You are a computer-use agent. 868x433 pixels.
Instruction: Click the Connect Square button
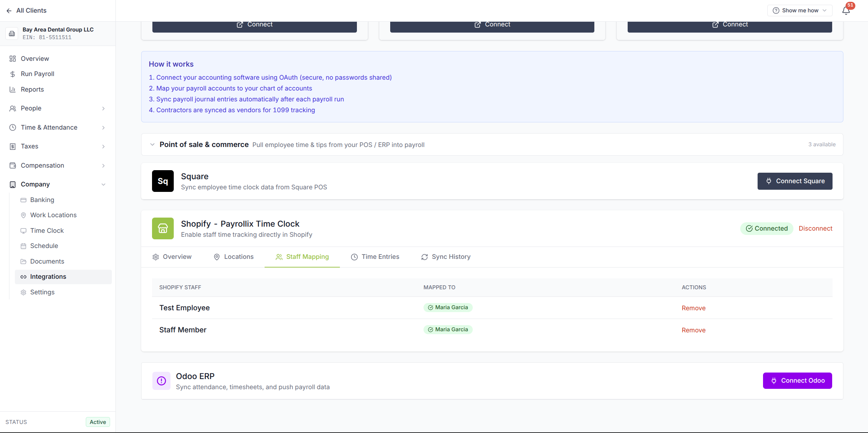[795, 181]
